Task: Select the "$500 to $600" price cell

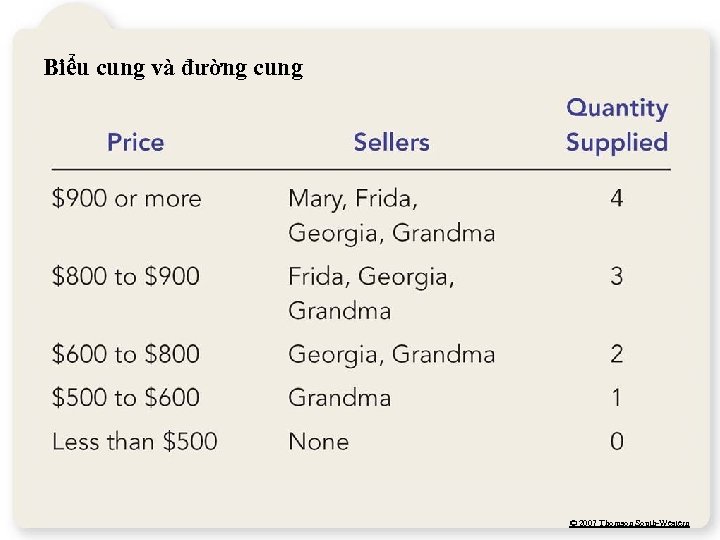Action: coord(126,398)
